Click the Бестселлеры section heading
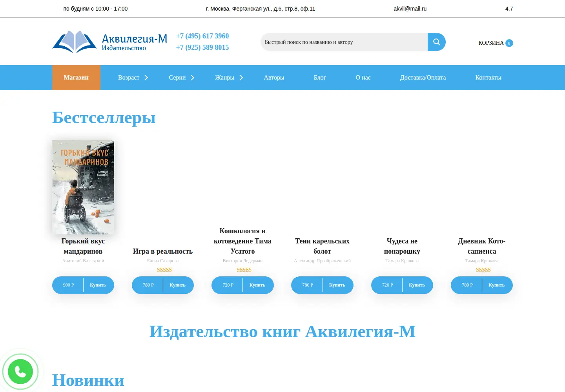 click(x=104, y=117)
